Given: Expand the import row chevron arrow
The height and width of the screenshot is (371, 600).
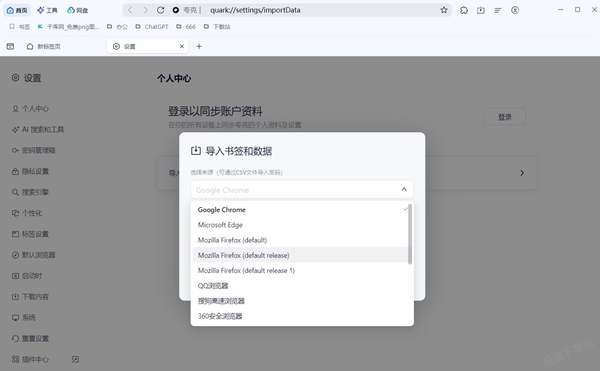Looking at the screenshot, I should tap(522, 173).
